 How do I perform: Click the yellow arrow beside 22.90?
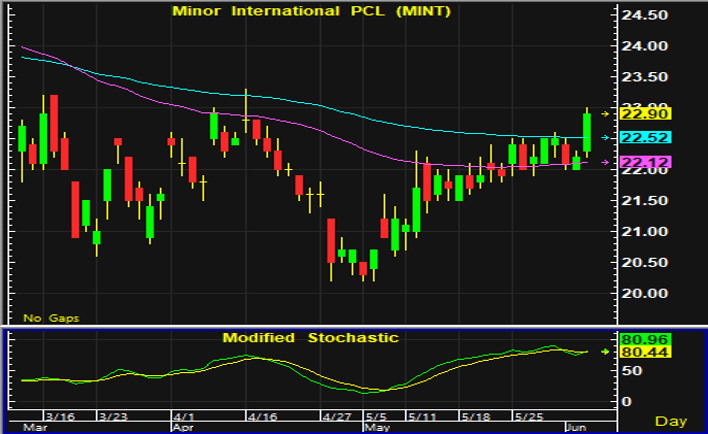tap(605, 114)
